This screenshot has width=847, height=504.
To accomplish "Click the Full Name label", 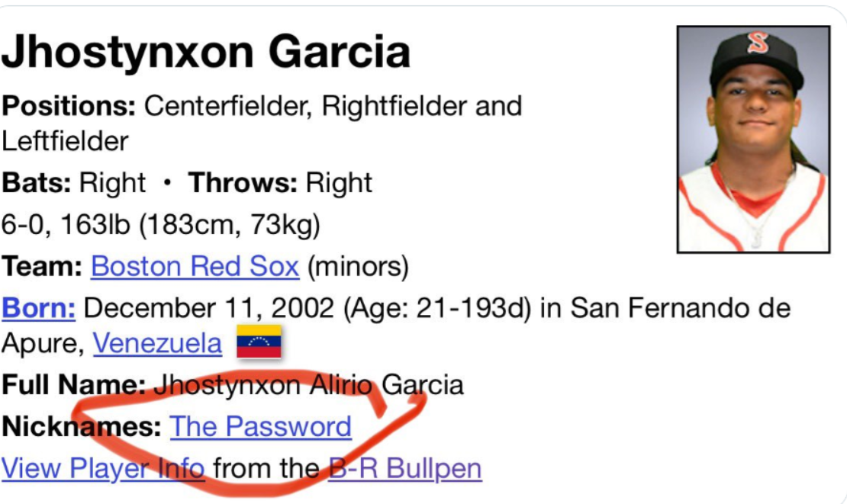I will click(x=72, y=385).
